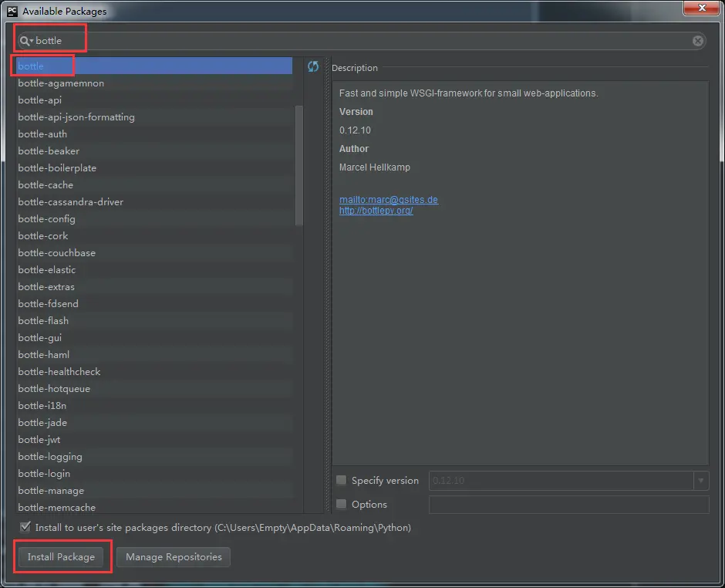This screenshot has width=725, height=588.
Task: Select bottle-jwt in the list
Action: (x=154, y=440)
